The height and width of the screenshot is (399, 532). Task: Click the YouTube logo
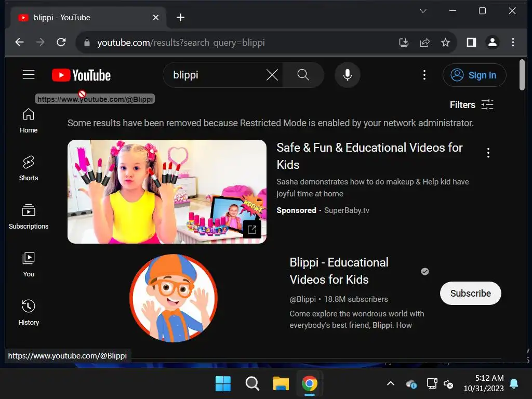[81, 75]
